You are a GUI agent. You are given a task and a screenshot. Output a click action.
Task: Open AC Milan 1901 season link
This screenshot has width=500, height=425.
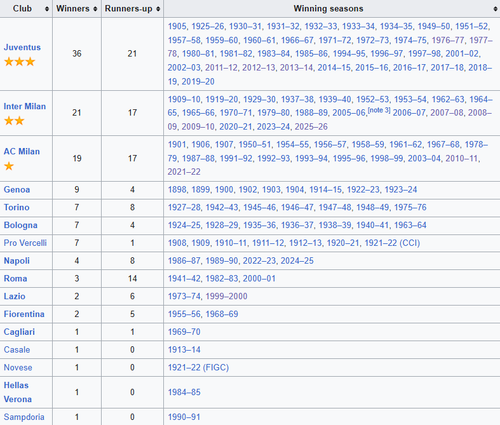(177, 144)
